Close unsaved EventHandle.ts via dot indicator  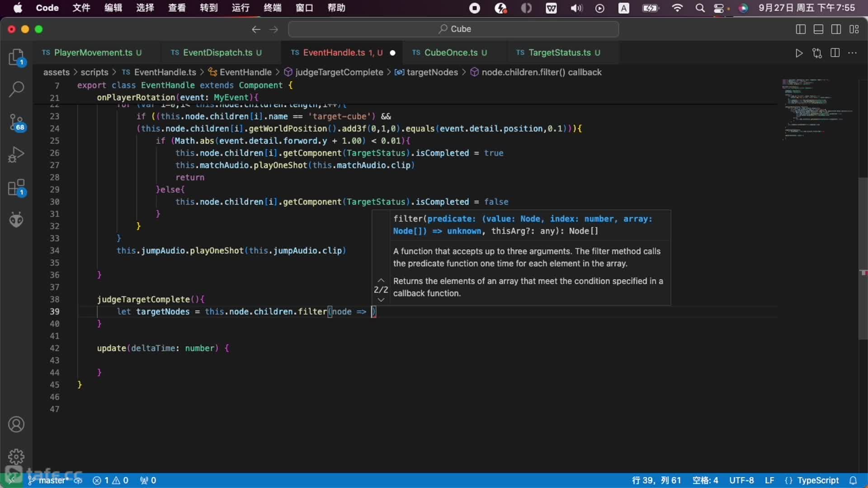[392, 53]
